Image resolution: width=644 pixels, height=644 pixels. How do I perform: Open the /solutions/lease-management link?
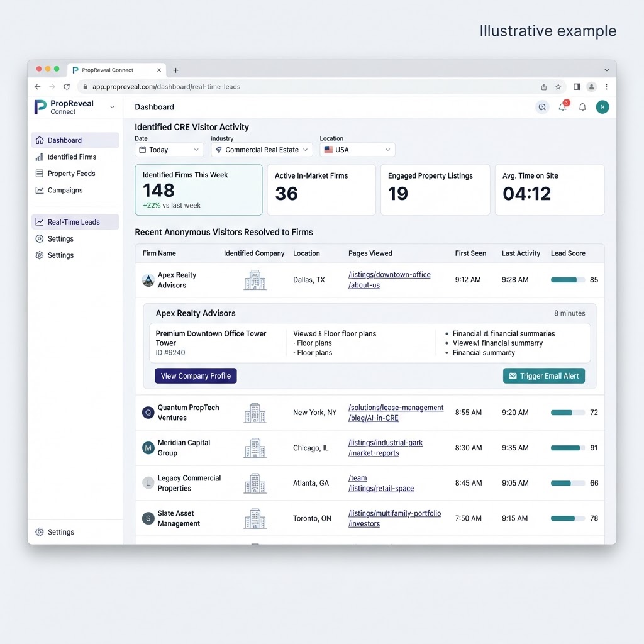click(396, 408)
